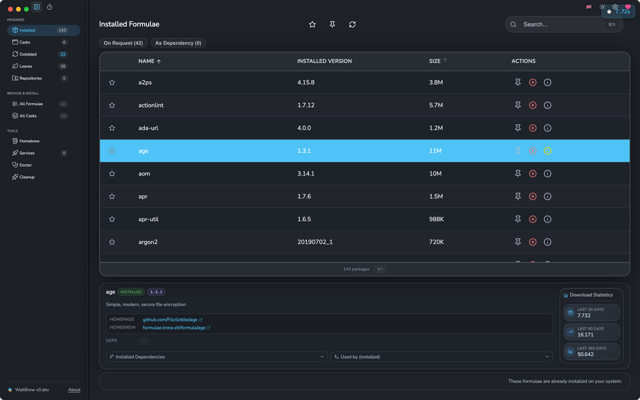
Task: Show info for apr-util
Action: coord(548,220)
